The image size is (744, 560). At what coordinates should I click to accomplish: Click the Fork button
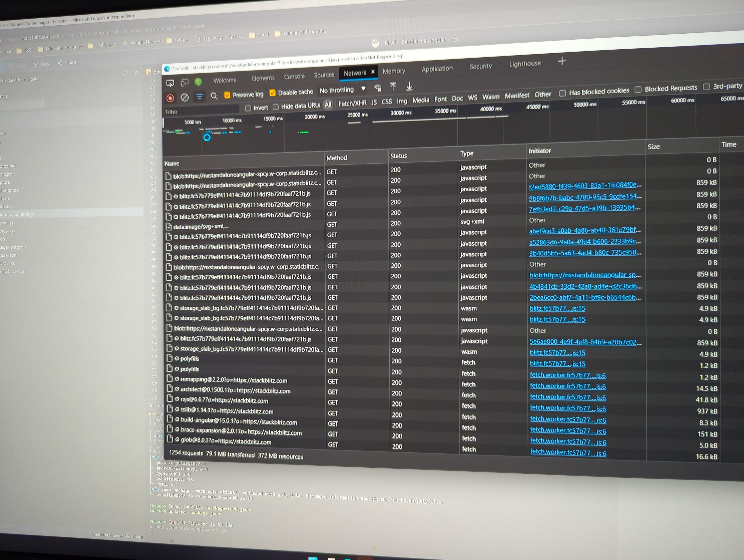pos(42,64)
